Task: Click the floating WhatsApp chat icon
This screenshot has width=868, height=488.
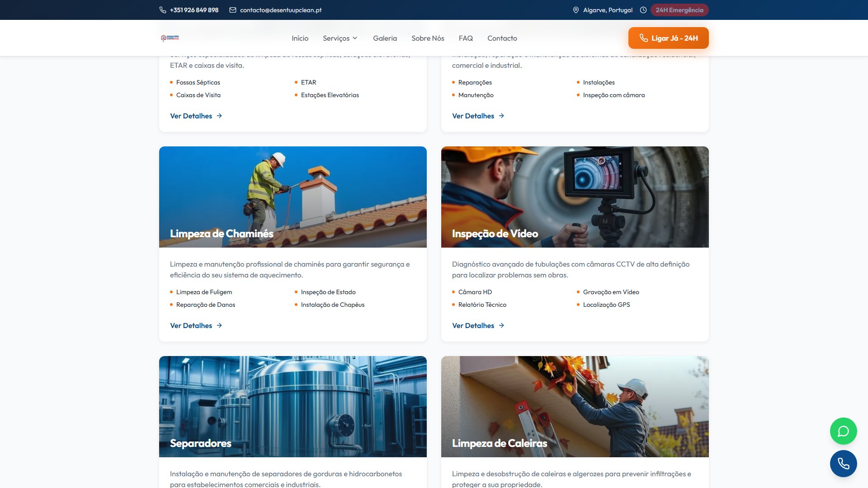Action: pyautogui.click(x=843, y=431)
